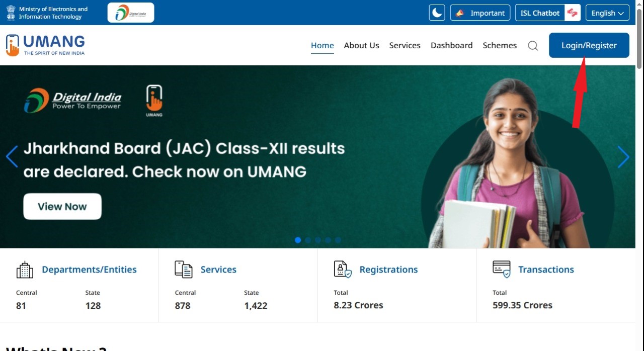
Task: Click the Services documents icon
Action: [184, 270]
